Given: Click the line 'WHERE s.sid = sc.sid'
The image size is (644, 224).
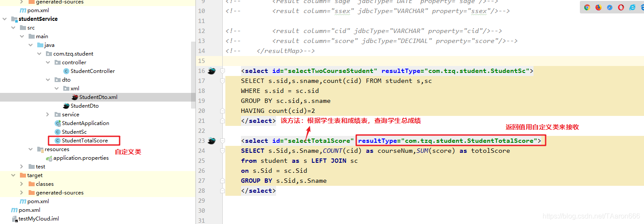Looking at the screenshot, I should tap(280, 91).
